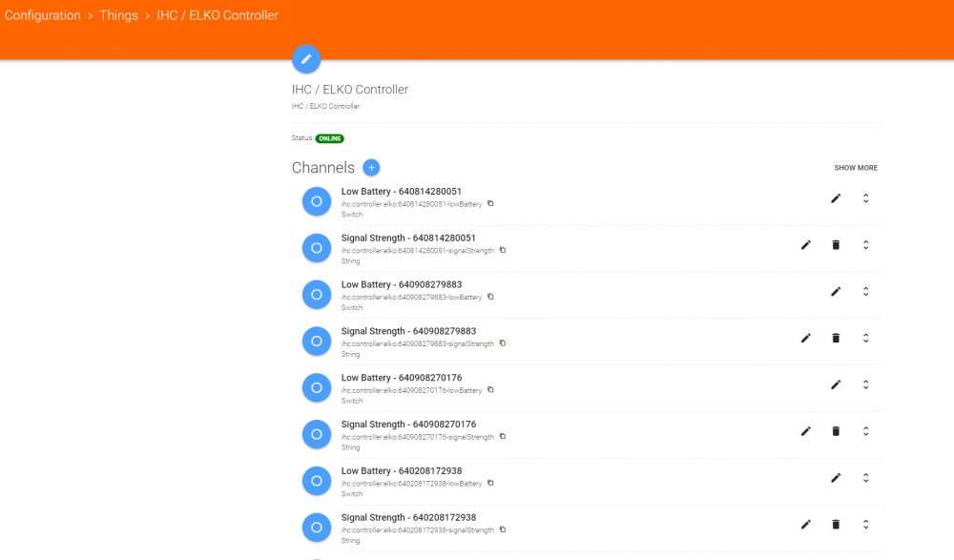
Task: Add a new channel with the plus button
Action: pyautogui.click(x=371, y=167)
